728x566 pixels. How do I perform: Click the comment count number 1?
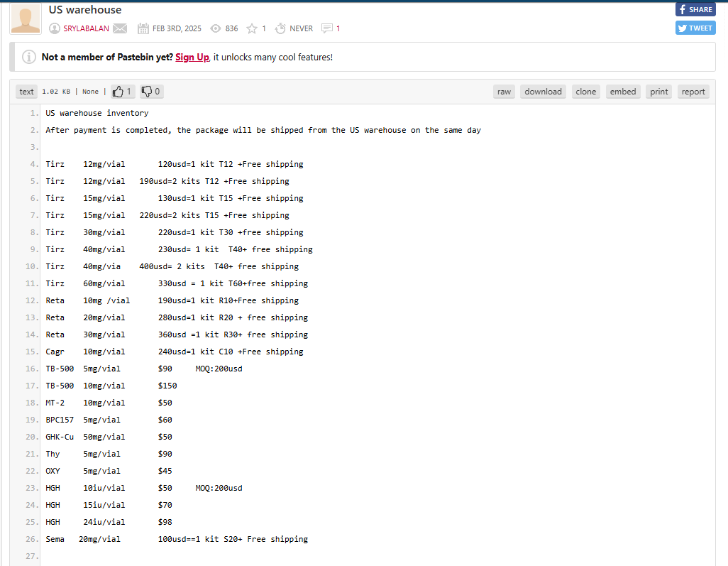[338, 28]
